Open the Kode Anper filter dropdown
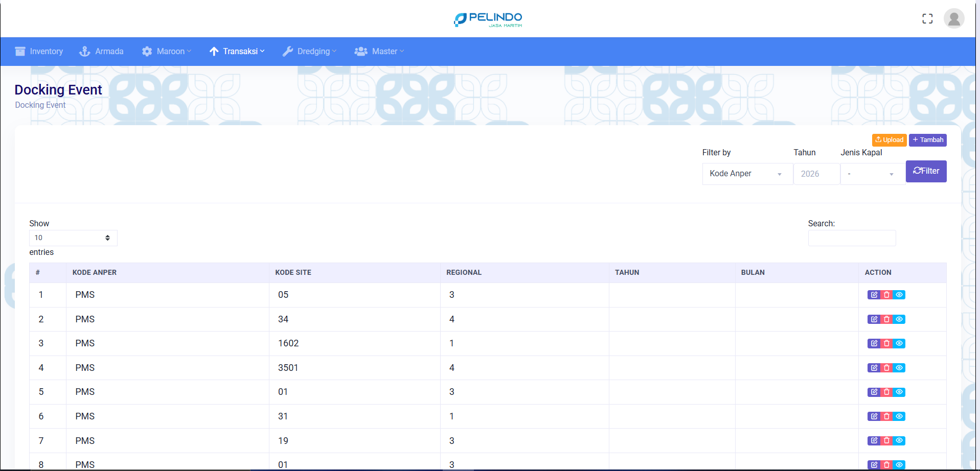980x471 pixels. 747,174
